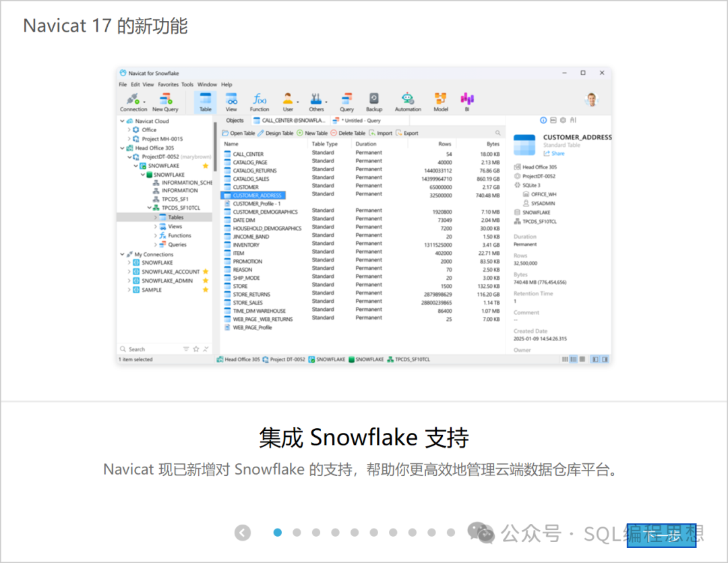Open the Model toolbar icon
Image resolution: width=728 pixels, height=563 pixels.
[441, 102]
